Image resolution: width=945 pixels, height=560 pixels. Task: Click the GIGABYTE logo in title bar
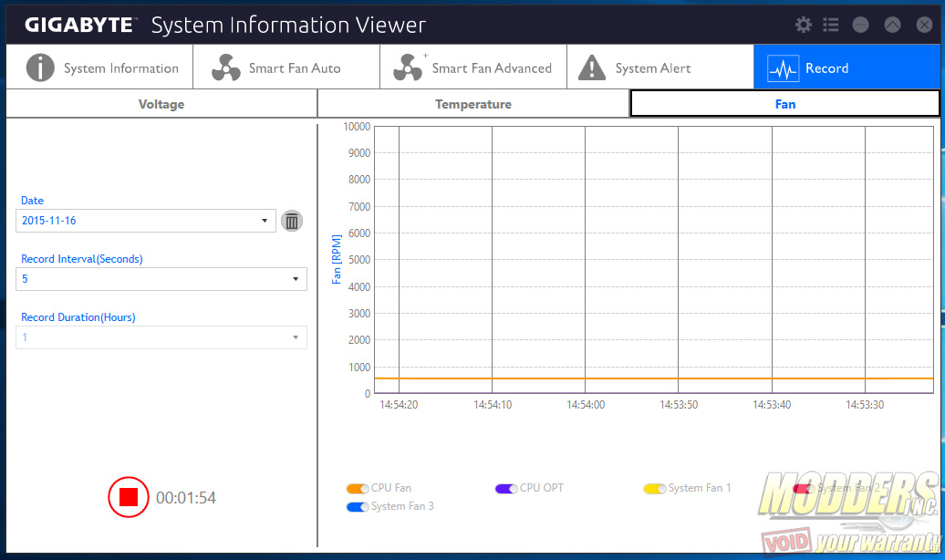(79, 25)
